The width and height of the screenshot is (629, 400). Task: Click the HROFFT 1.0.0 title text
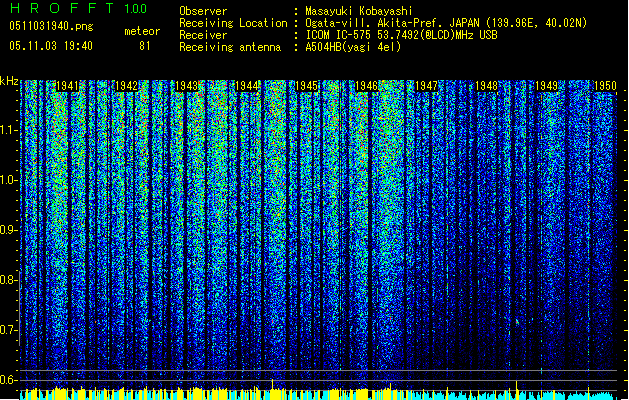coord(79,8)
